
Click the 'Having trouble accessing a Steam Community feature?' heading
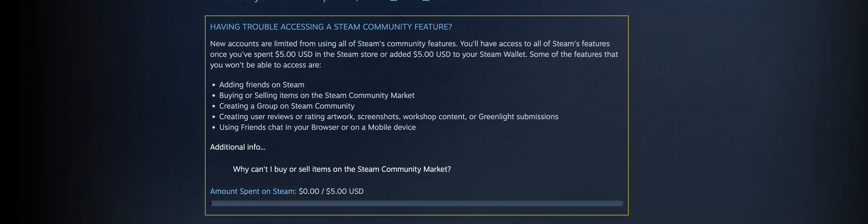[331, 27]
